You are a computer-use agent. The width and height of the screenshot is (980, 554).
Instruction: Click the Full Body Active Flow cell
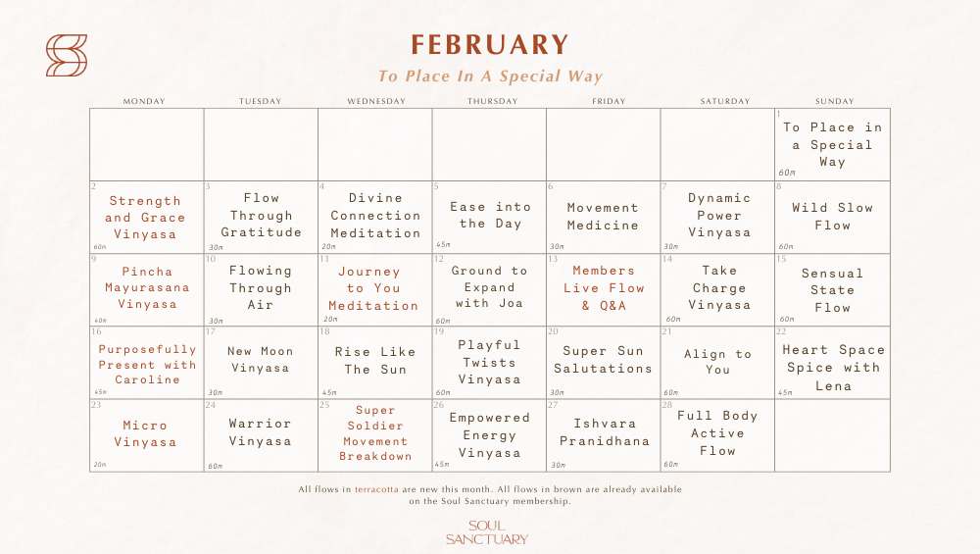(717, 433)
